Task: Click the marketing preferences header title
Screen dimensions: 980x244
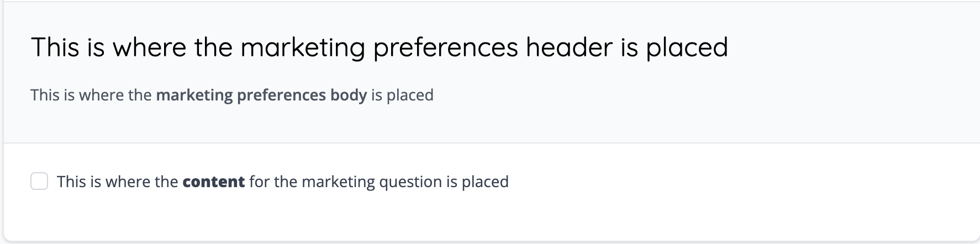Action: tap(379, 47)
